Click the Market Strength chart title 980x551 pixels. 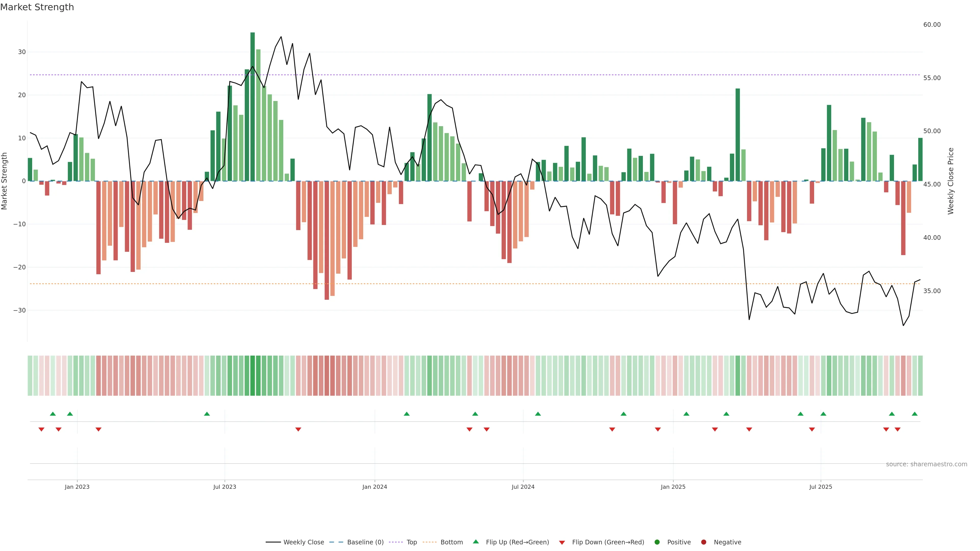click(37, 7)
